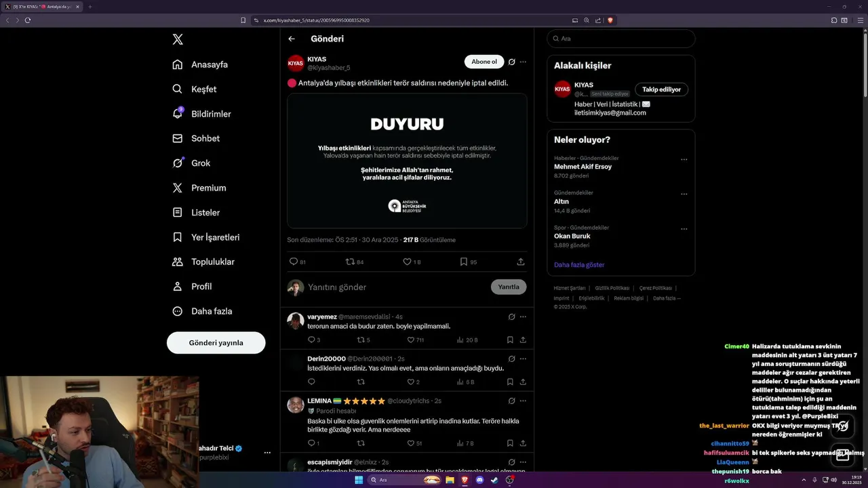Go to Anasayfa in sidebar
The image size is (868, 488).
pos(200,64)
